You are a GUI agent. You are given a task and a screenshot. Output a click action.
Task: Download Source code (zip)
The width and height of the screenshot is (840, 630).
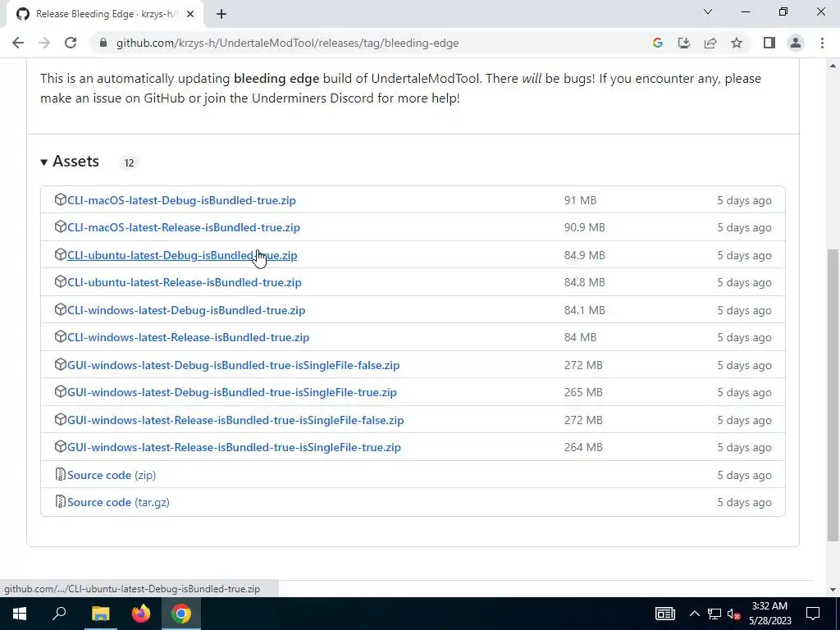coord(112,475)
